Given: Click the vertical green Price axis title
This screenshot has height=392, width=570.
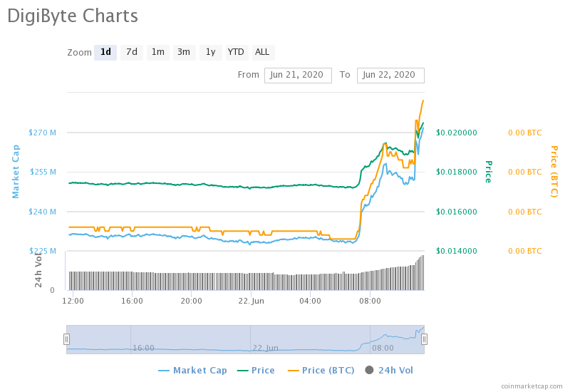Looking at the screenshot, I should (489, 172).
